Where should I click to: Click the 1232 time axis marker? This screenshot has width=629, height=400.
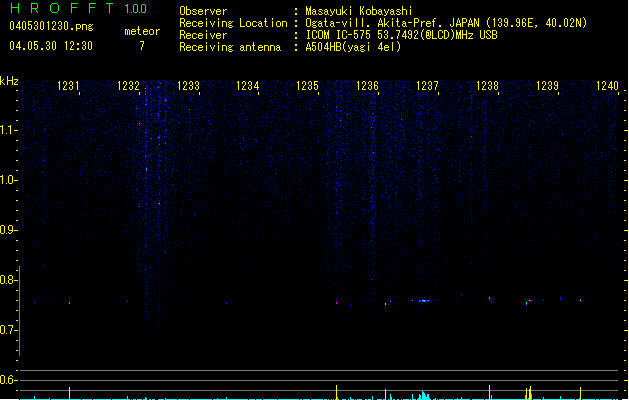pos(128,85)
